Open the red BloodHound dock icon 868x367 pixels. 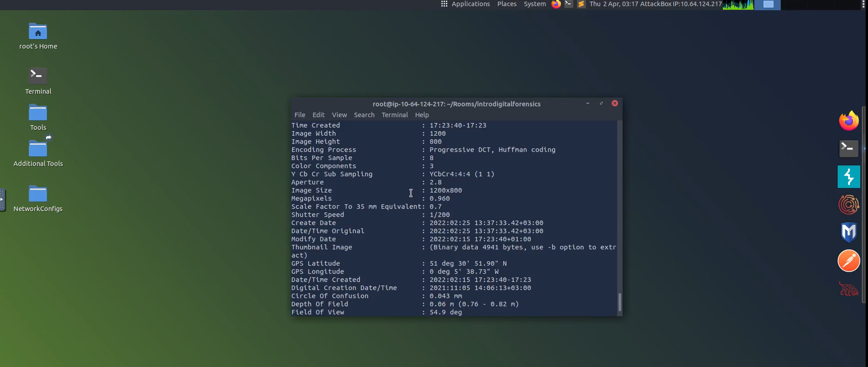point(849,289)
